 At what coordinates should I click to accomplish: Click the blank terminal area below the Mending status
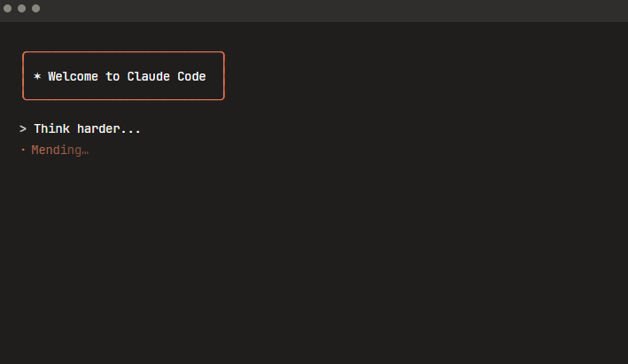310,257
